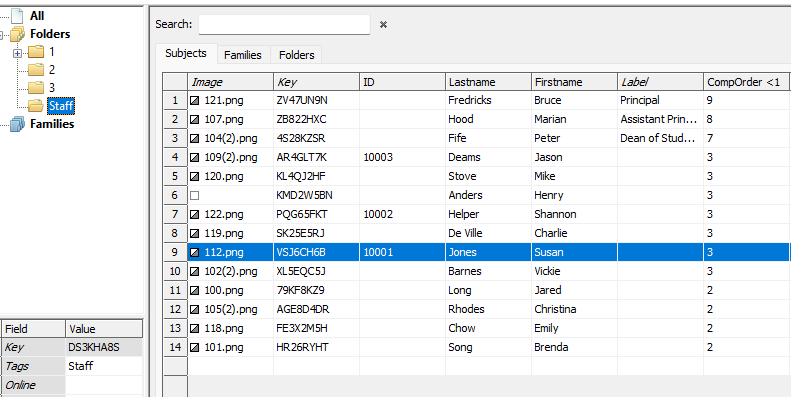
Task: Sort by the Key column header
Action: coord(316,82)
